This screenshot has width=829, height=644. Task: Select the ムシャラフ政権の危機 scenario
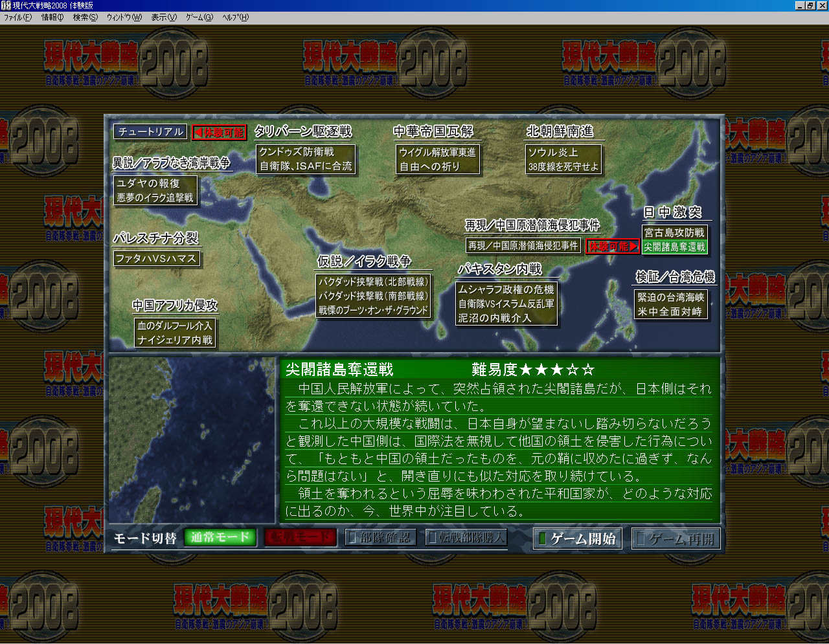pyautogui.click(x=506, y=290)
